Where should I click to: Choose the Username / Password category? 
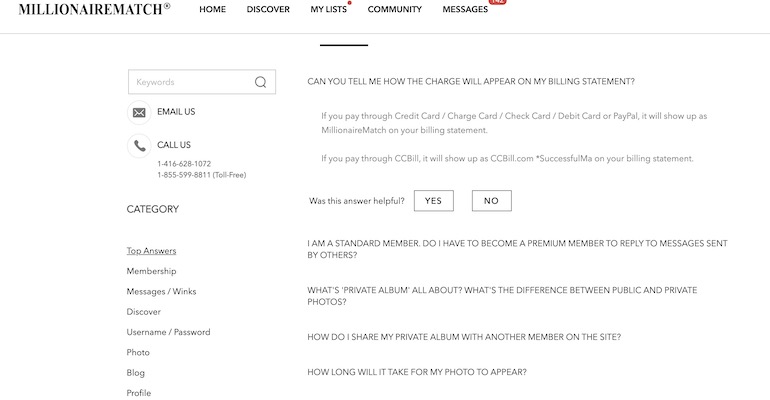coord(168,332)
